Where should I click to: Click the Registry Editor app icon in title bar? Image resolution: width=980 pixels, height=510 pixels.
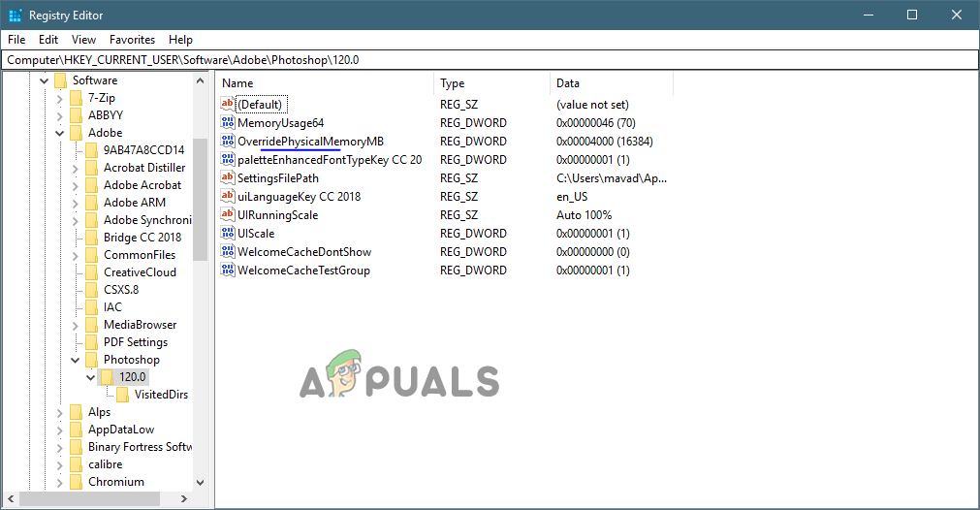click(x=15, y=15)
